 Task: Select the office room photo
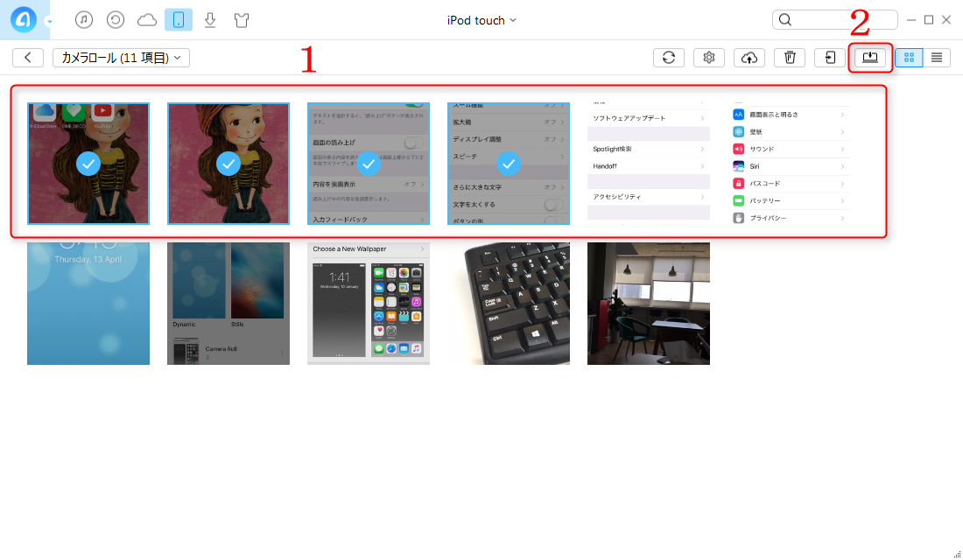click(649, 304)
